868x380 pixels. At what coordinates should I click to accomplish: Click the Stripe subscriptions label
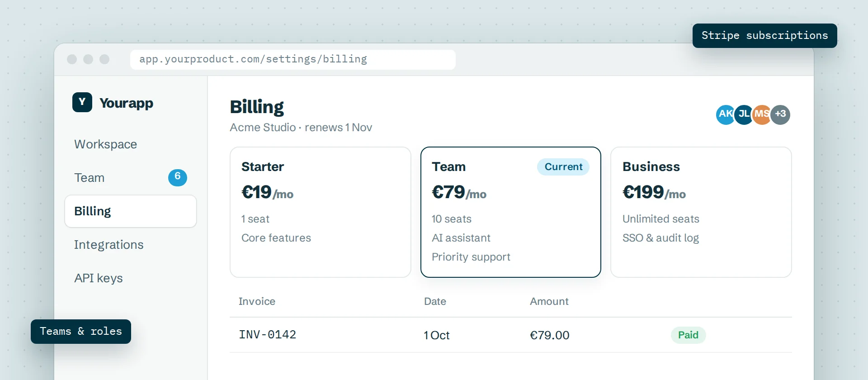(x=765, y=36)
